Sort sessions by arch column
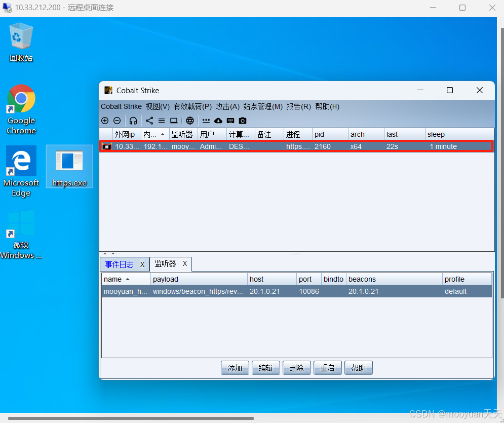The width and height of the screenshot is (504, 423). tap(366, 134)
